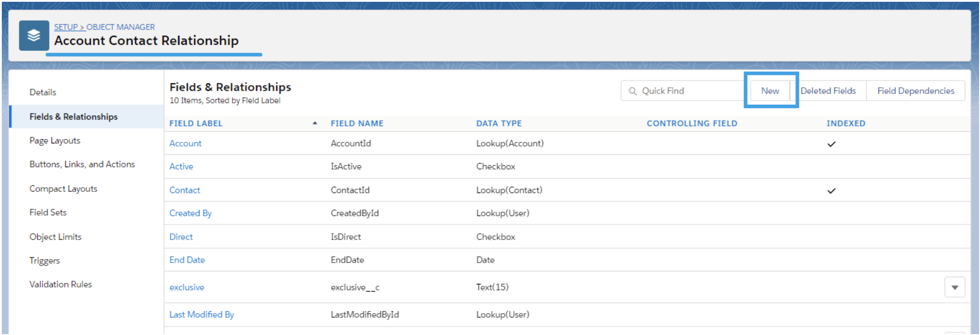Click the Lookup(Account) data type cell

click(510, 143)
